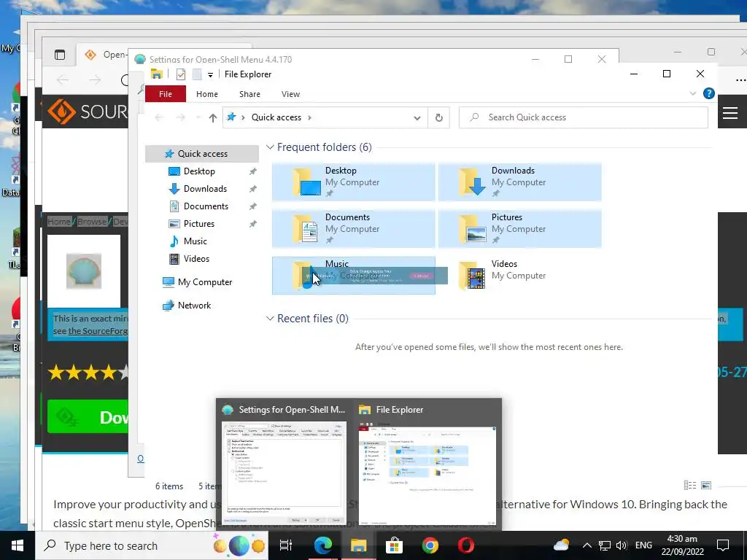The height and width of the screenshot is (560, 747).
Task: Refresh the Quick access view
Action: pos(438,117)
